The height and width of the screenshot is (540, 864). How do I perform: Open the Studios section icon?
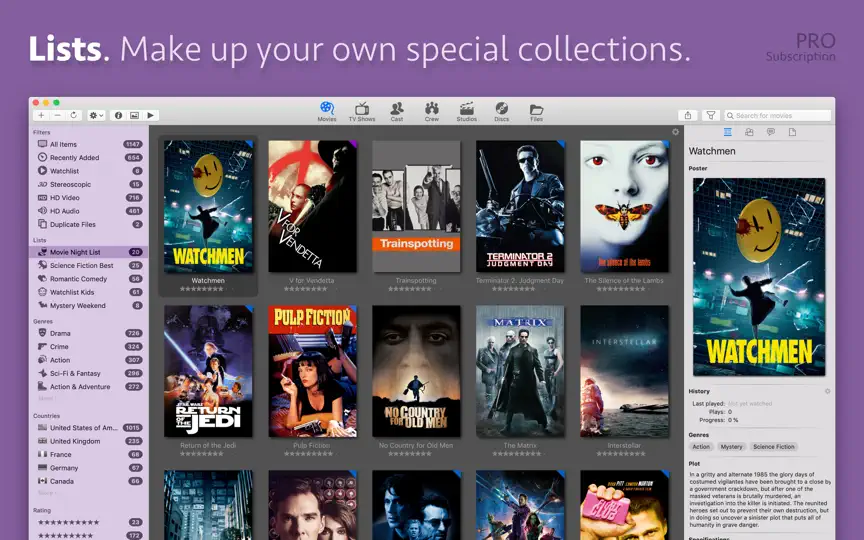click(x=467, y=111)
